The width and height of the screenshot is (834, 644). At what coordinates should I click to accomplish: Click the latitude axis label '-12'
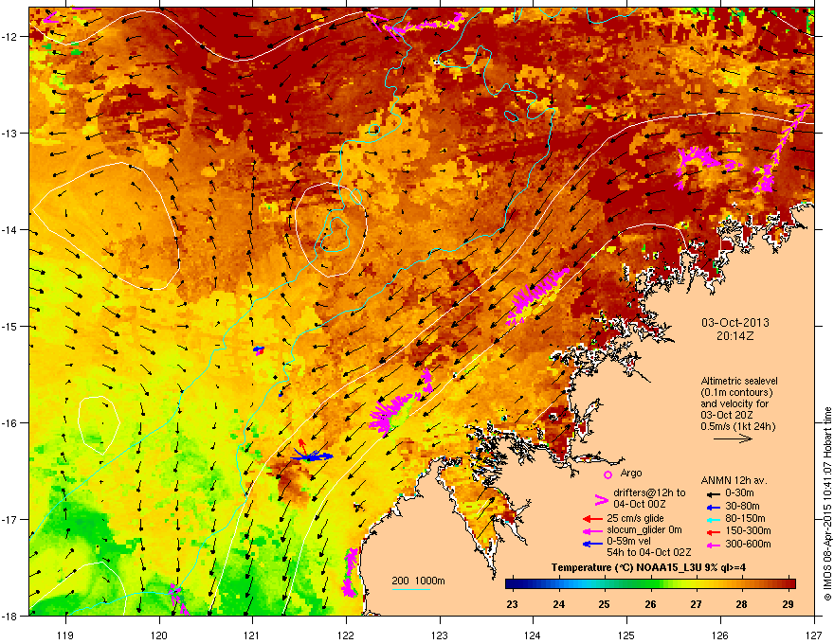9,37
